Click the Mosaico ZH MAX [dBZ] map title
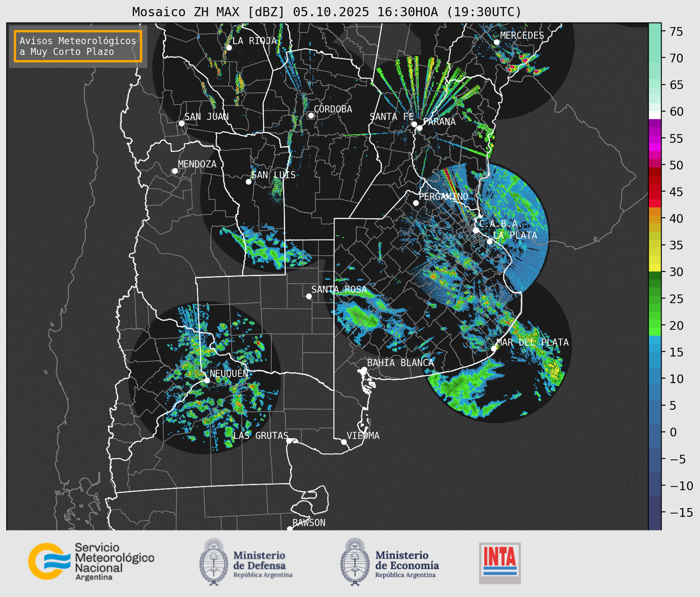This screenshot has width=700, height=597. pyautogui.click(x=327, y=12)
